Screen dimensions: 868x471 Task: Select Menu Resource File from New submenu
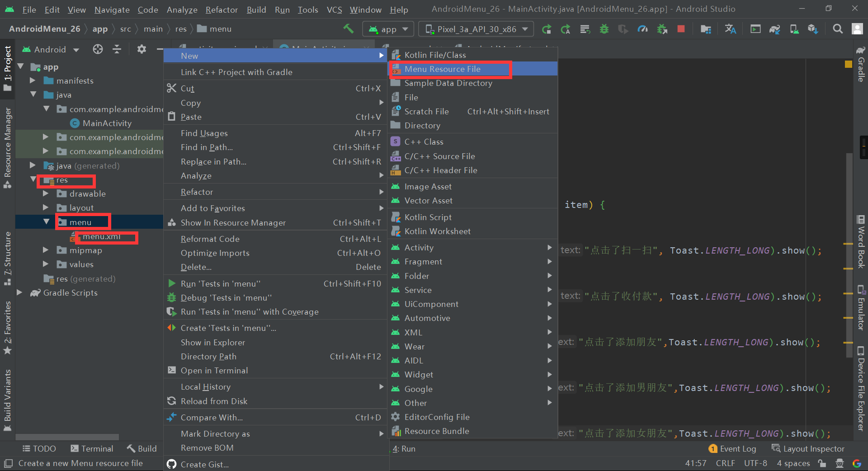[473, 69]
